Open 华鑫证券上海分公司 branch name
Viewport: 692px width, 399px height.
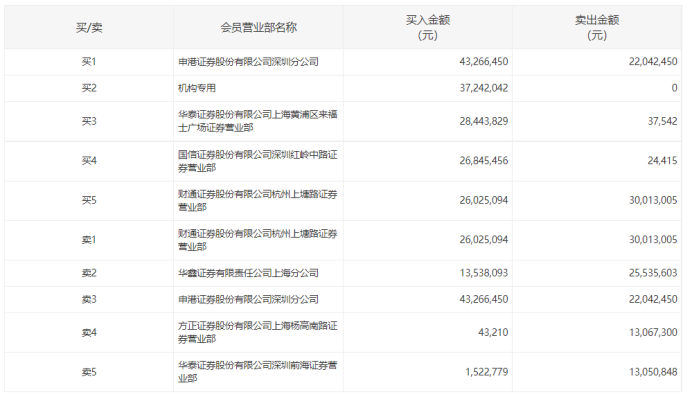click(248, 273)
